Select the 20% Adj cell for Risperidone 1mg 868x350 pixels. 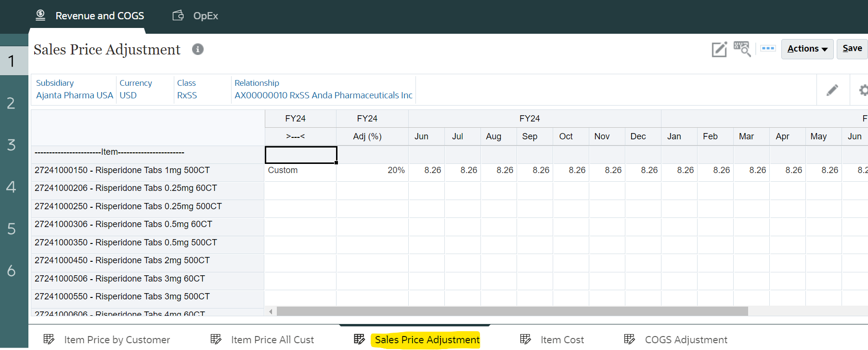point(372,170)
